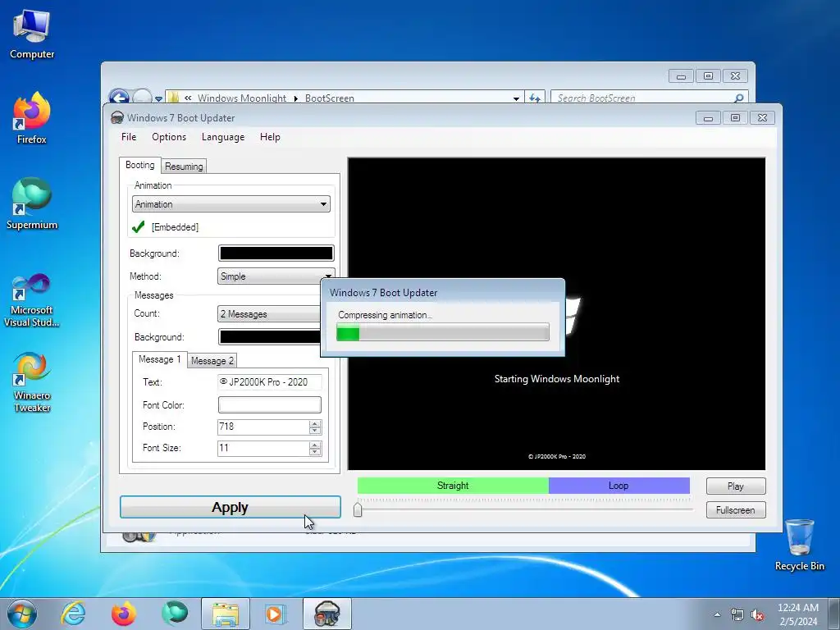Click the BootScreen breadcrumb in Explorer
Viewport: 840px width, 630px height.
click(x=330, y=98)
